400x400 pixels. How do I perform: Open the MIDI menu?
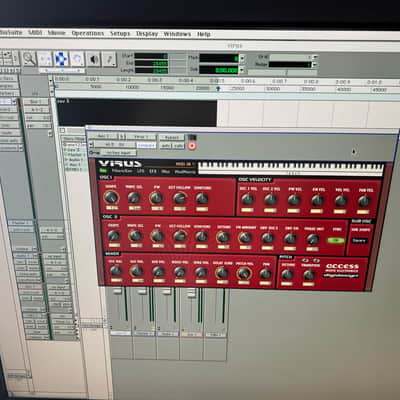pyautogui.click(x=35, y=33)
